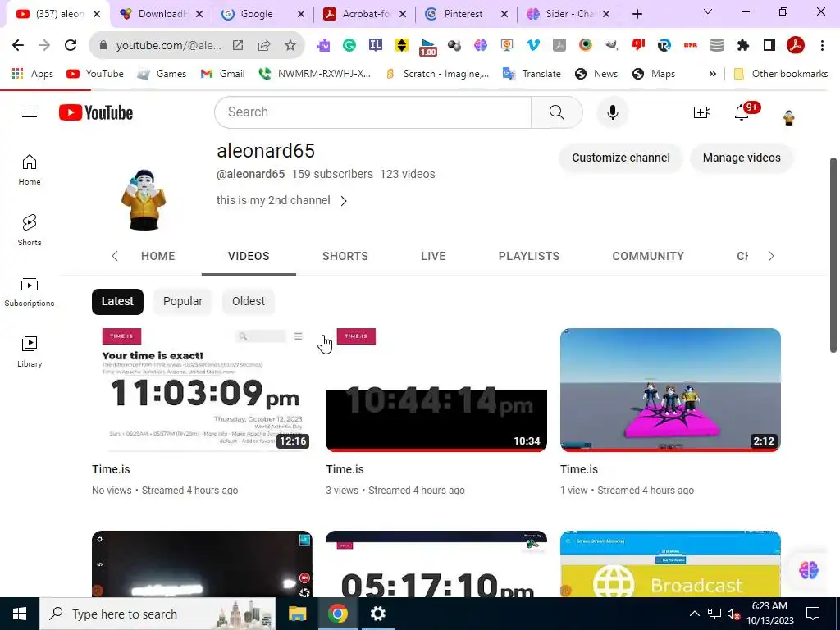The image size is (840, 630).
Task: Expand the channel description chevron
Action: 344,201
